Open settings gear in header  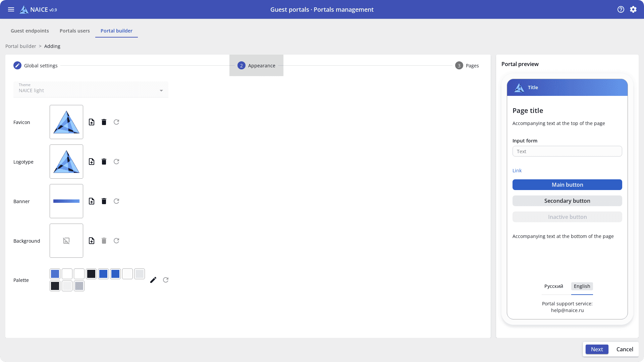click(633, 9)
